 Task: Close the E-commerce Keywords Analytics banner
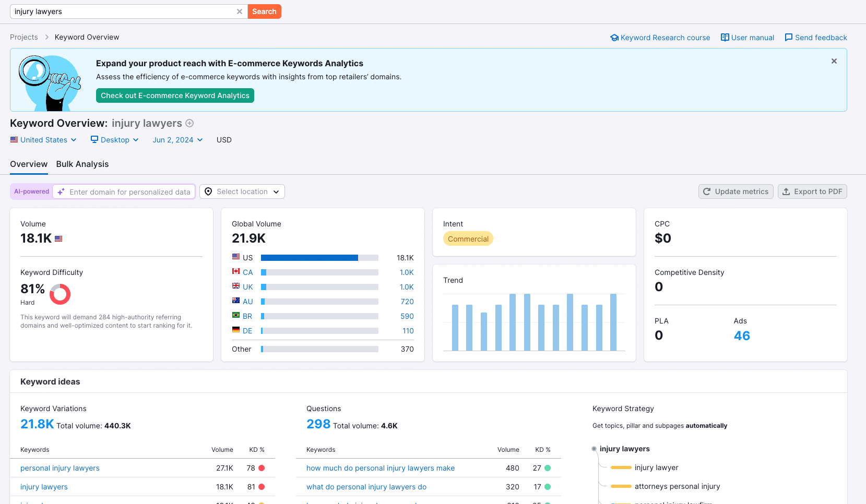[834, 61]
